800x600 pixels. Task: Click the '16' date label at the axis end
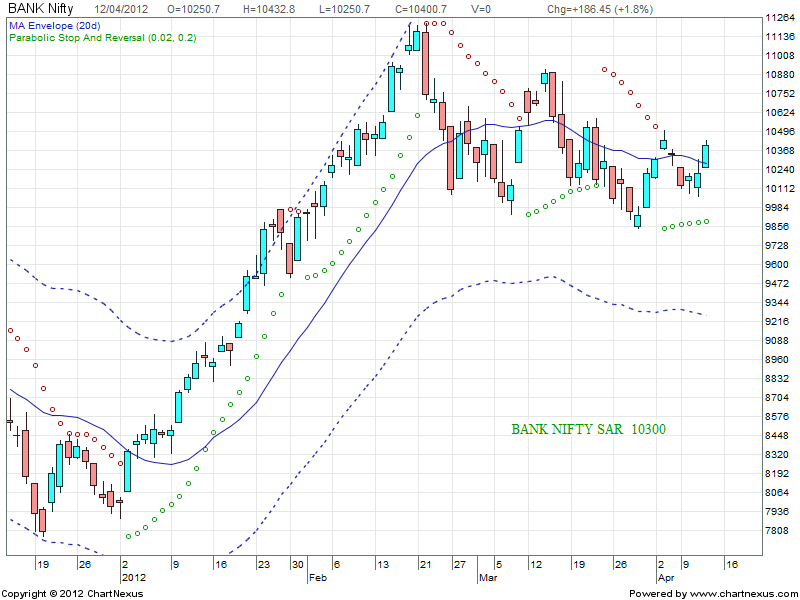(732, 564)
